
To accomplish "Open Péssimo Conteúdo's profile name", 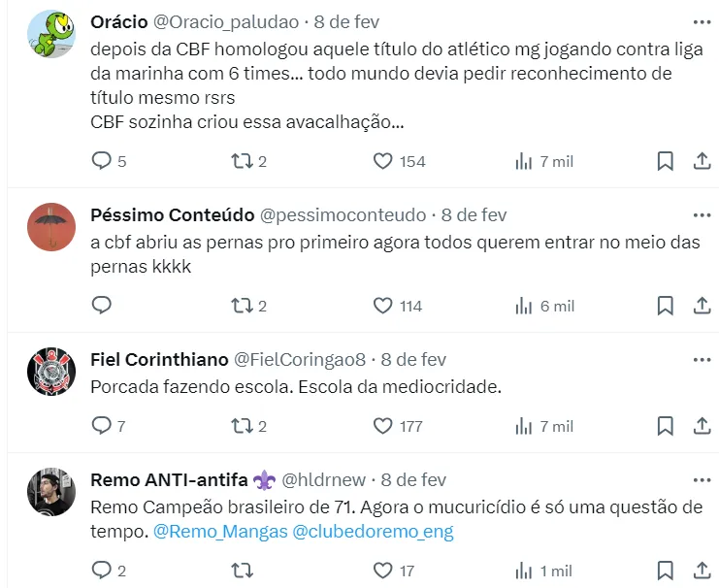I will point(172,214).
